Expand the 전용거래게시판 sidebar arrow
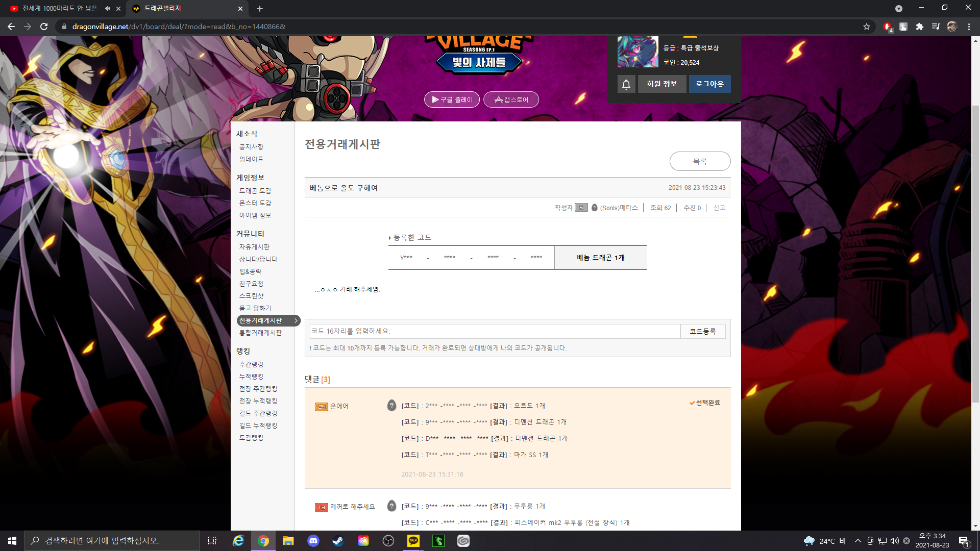The width and height of the screenshot is (980, 551). tap(296, 320)
